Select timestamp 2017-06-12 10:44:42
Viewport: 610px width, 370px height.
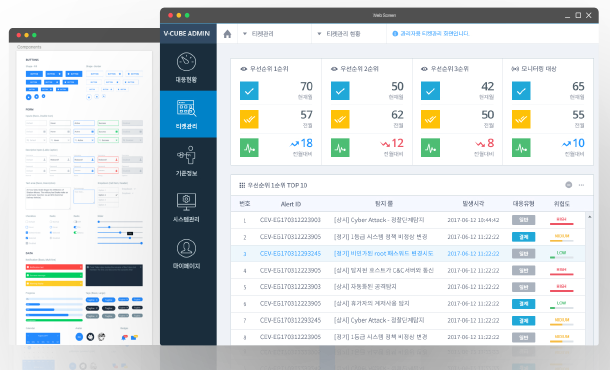click(x=473, y=220)
